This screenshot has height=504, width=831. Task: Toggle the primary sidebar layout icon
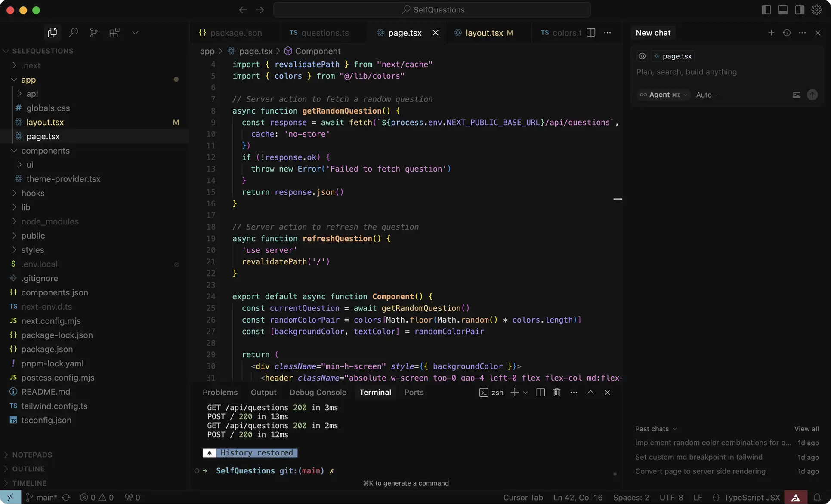pyautogui.click(x=766, y=10)
